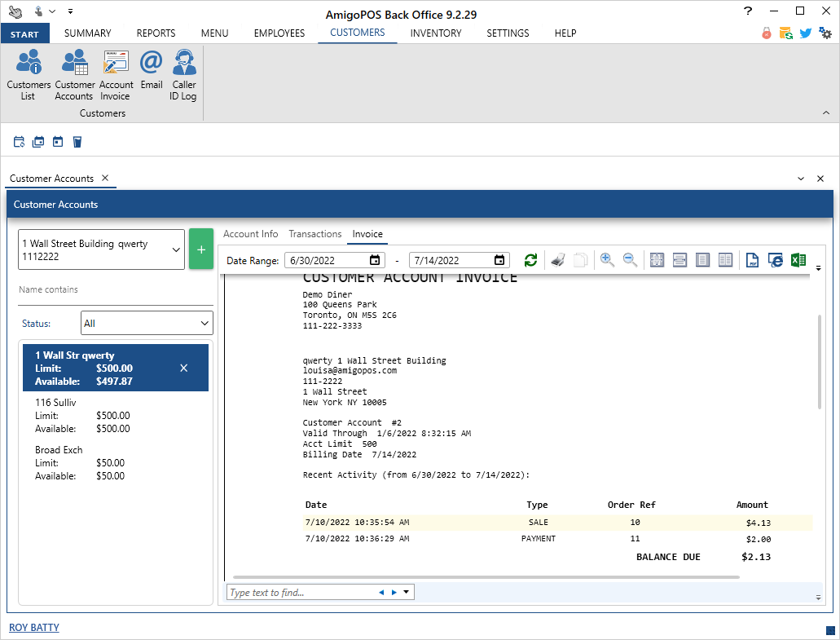The height and width of the screenshot is (640, 840).
Task: Click the green add account button
Action: [x=201, y=249]
